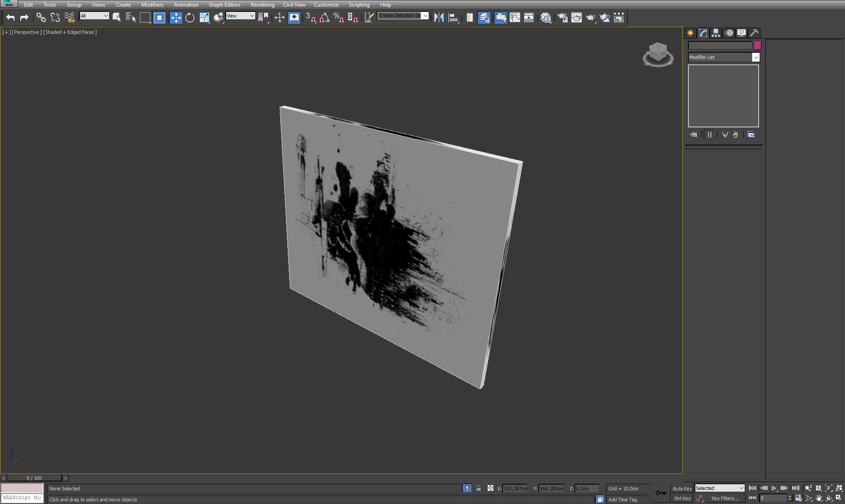This screenshot has height=504, width=845.
Task: Select the Rotate tool
Action: point(191,17)
